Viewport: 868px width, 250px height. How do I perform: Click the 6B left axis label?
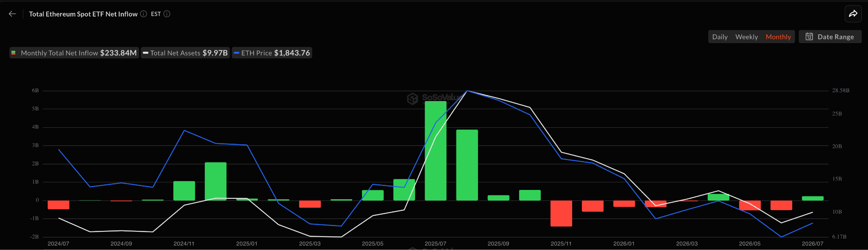pos(35,91)
